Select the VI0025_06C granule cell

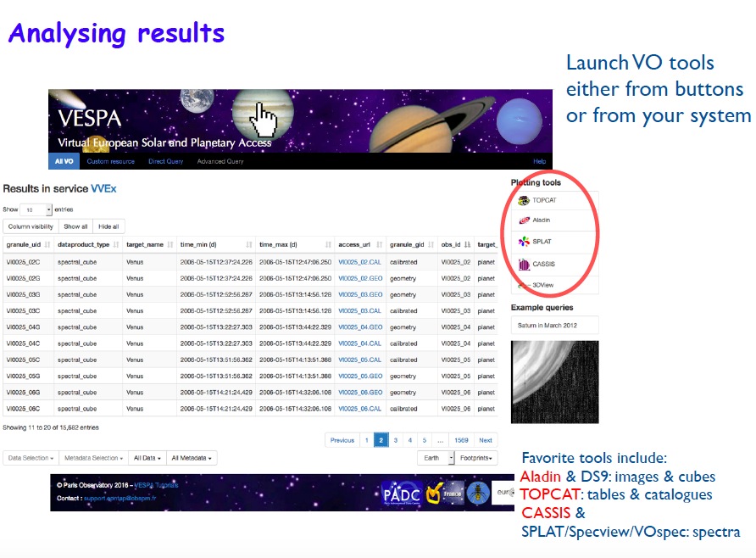pos(29,409)
